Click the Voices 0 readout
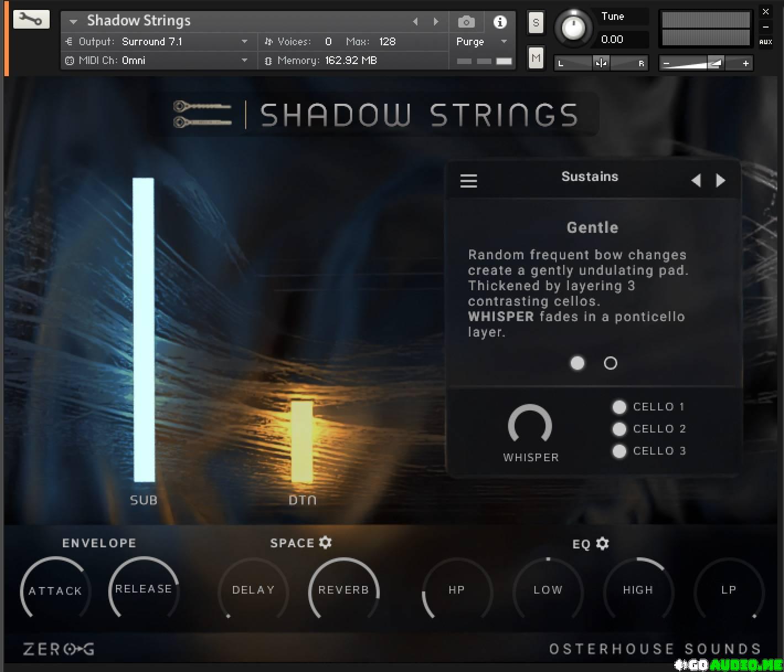Viewport: 784px width, 672px height. [298, 42]
